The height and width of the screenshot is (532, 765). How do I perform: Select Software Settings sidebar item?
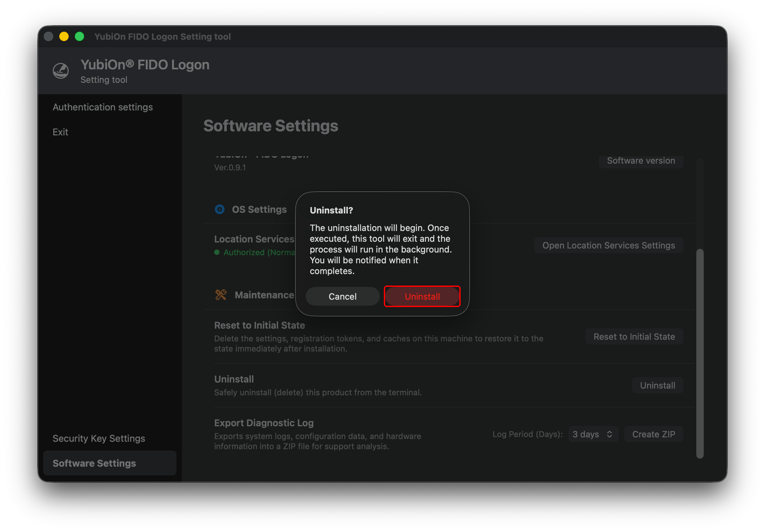[110, 463]
